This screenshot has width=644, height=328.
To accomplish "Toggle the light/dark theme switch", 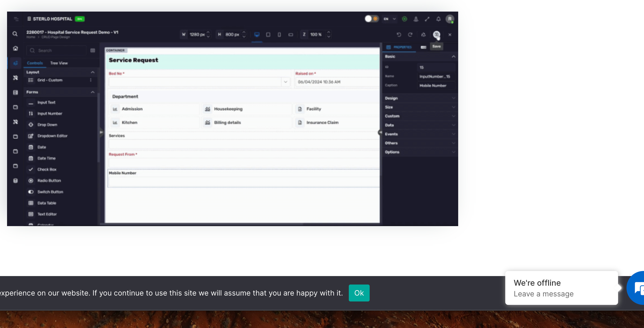I will click(372, 19).
